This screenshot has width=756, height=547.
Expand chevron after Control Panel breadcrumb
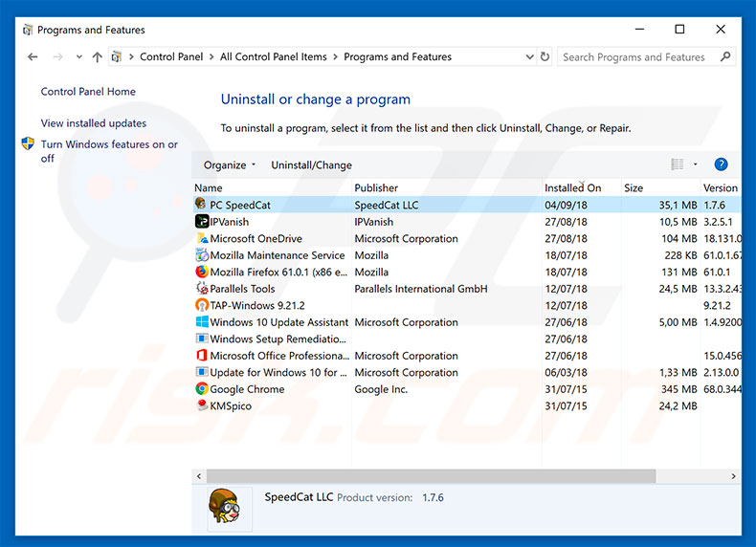[x=211, y=56]
